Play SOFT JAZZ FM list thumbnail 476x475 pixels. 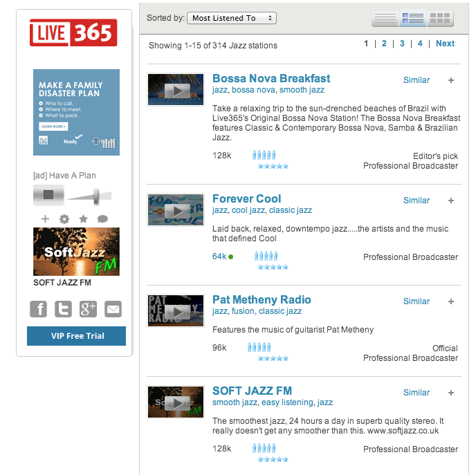[x=176, y=402]
